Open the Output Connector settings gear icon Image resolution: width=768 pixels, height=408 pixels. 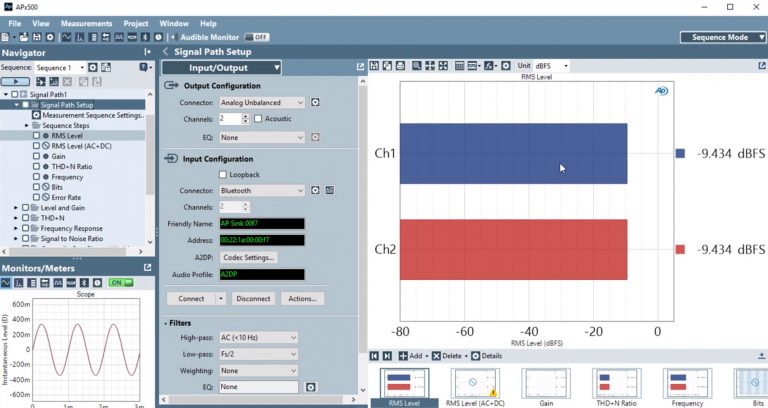315,102
